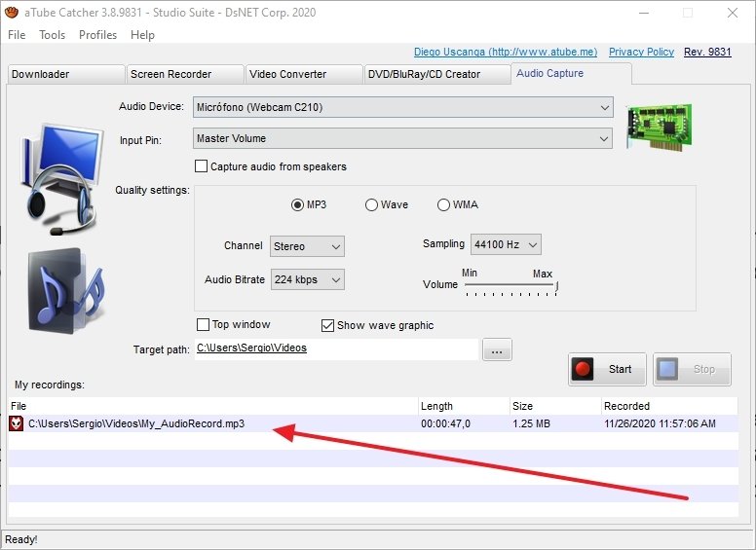The height and width of the screenshot is (550, 756).
Task: Click the File column header
Action: 213,406
